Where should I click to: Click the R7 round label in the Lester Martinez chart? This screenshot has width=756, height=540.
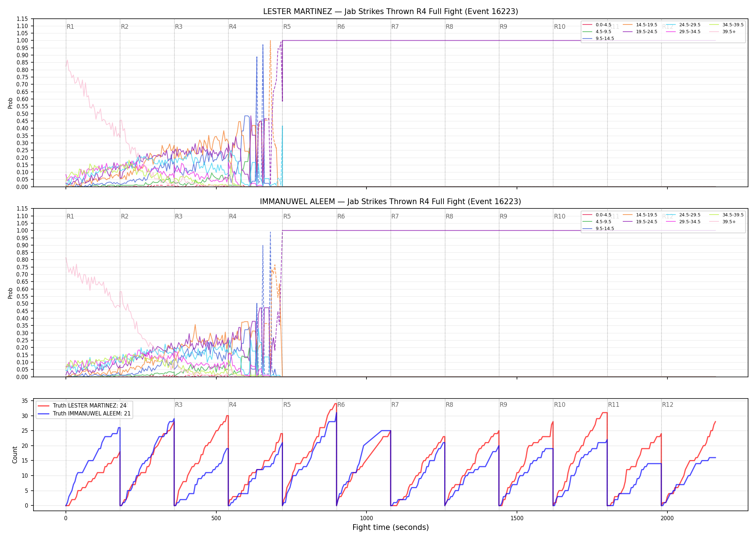coord(395,27)
